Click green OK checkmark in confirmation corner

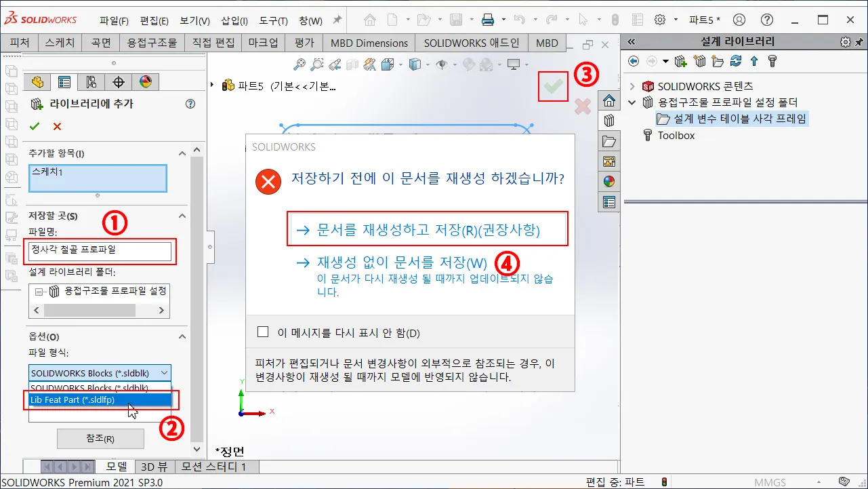point(554,86)
